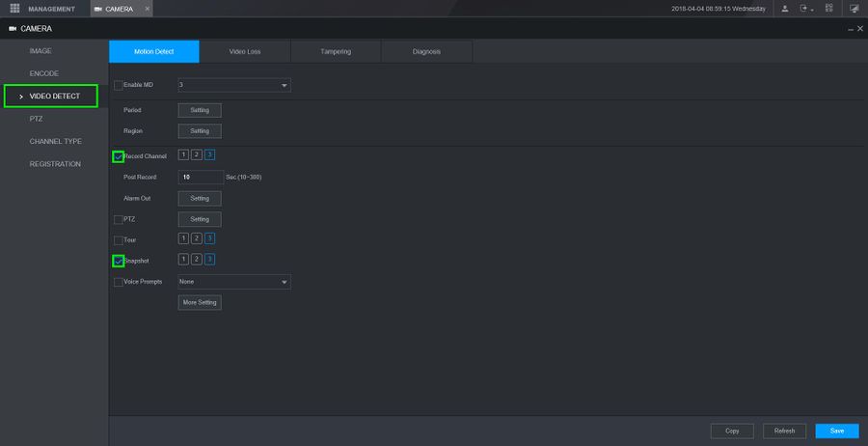The image size is (868, 446).
Task: Open the Region Setting button
Action: [x=200, y=131]
